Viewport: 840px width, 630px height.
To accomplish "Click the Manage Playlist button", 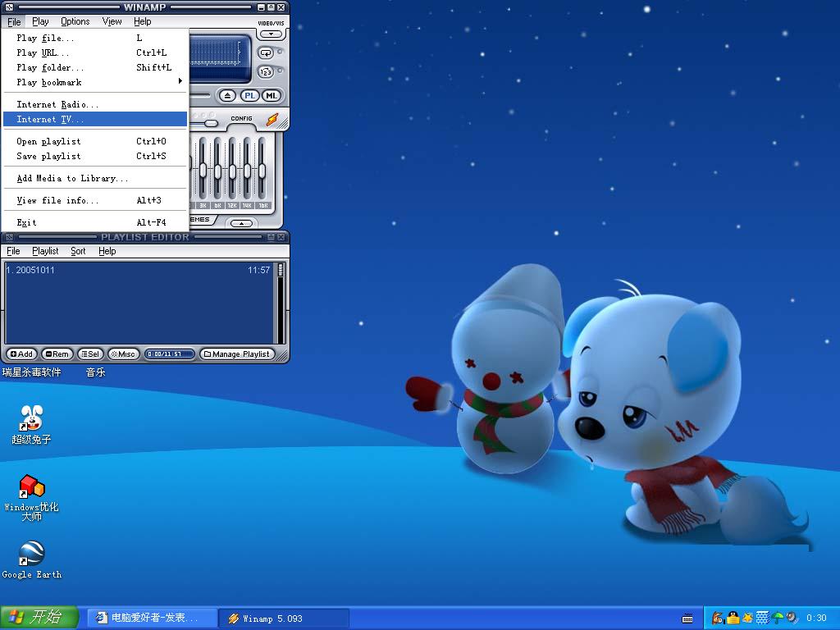I will 237,354.
